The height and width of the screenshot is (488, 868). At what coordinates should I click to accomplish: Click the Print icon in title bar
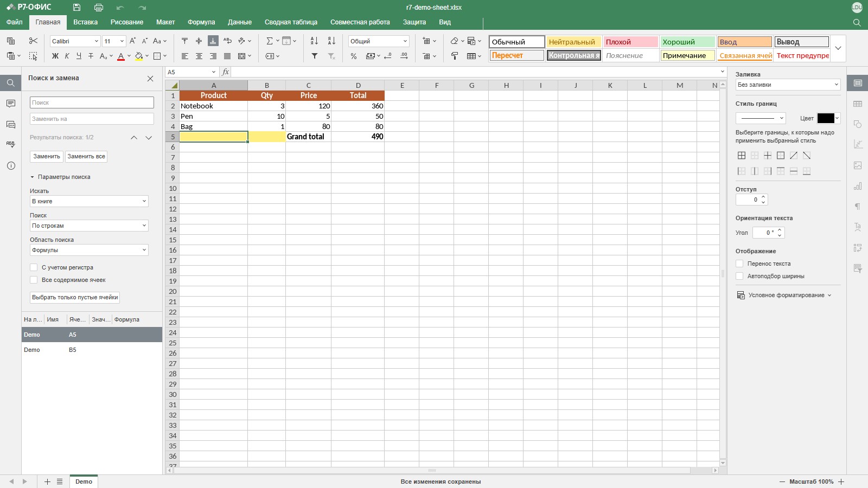pyautogui.click(x=98, y=8)
